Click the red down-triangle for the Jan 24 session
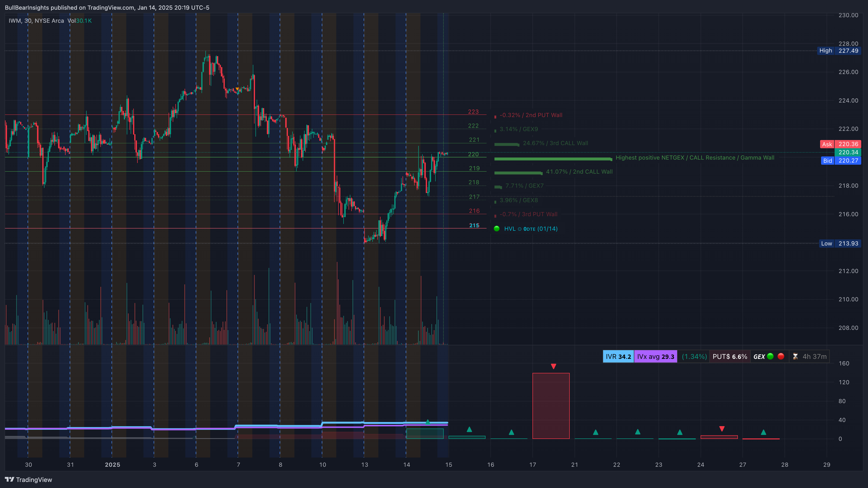This screenshot has width=868, height=488. [722, 429]
